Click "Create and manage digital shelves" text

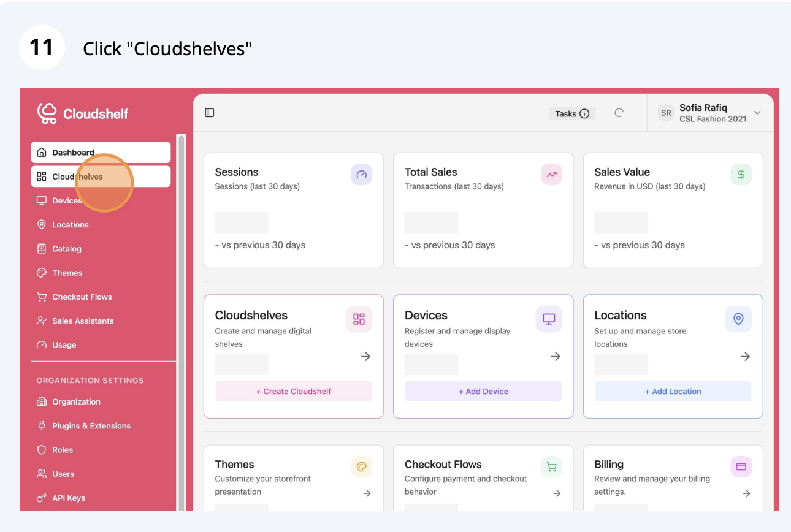pyautogui.click(x=263, y=338)
